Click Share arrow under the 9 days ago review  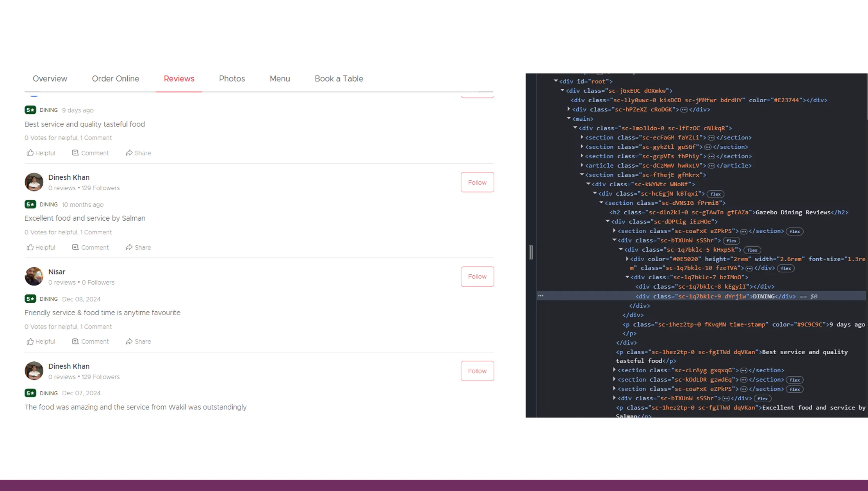click(x=129, y=153)
